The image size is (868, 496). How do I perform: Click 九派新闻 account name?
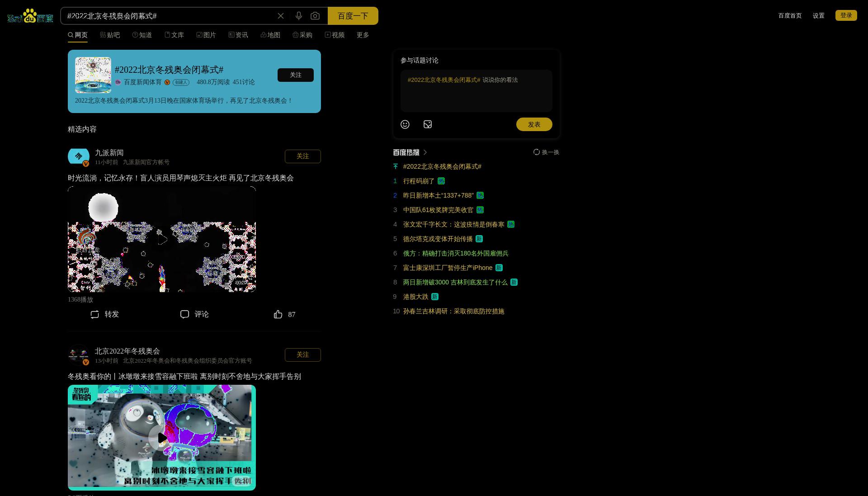coord(109,153)
